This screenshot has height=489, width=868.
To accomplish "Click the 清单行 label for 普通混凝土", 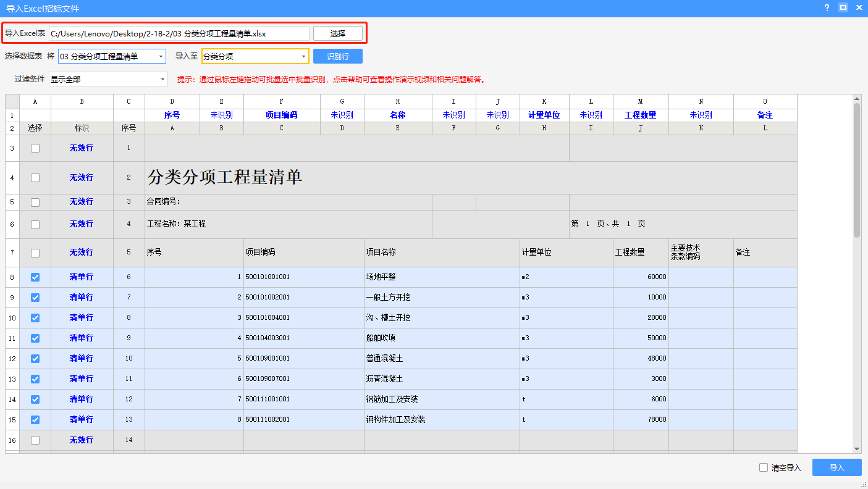I will pyautogui.click(x=81, y=358).
